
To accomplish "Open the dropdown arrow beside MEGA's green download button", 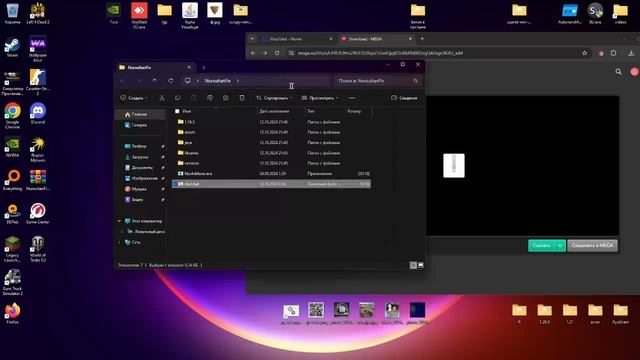I will click(x=560, y=245).
